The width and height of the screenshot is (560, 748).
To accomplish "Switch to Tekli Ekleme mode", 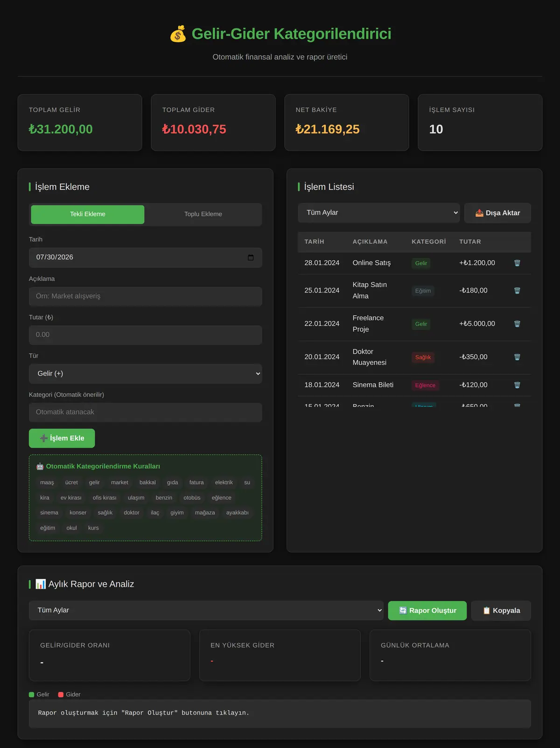I will (x=88, y=214).
